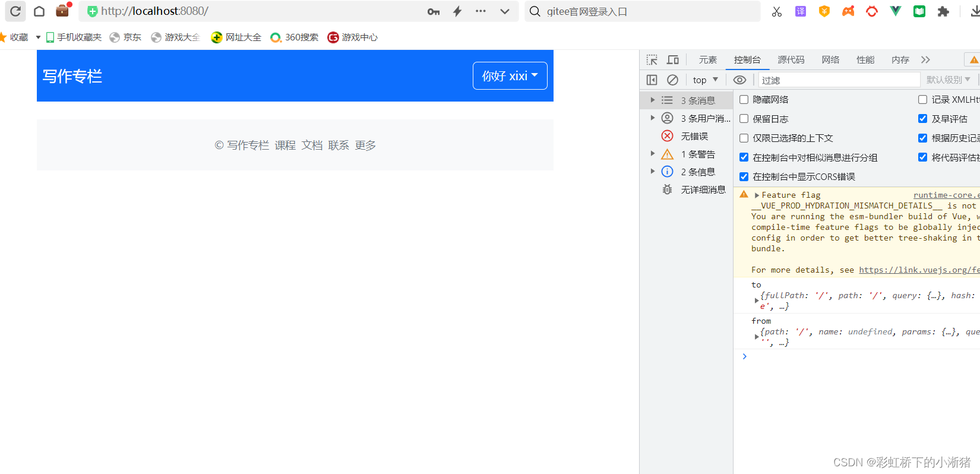980x474 pixels.
Task: Expand the 1 条警告 sidebar group
Action: coord(653,153)
